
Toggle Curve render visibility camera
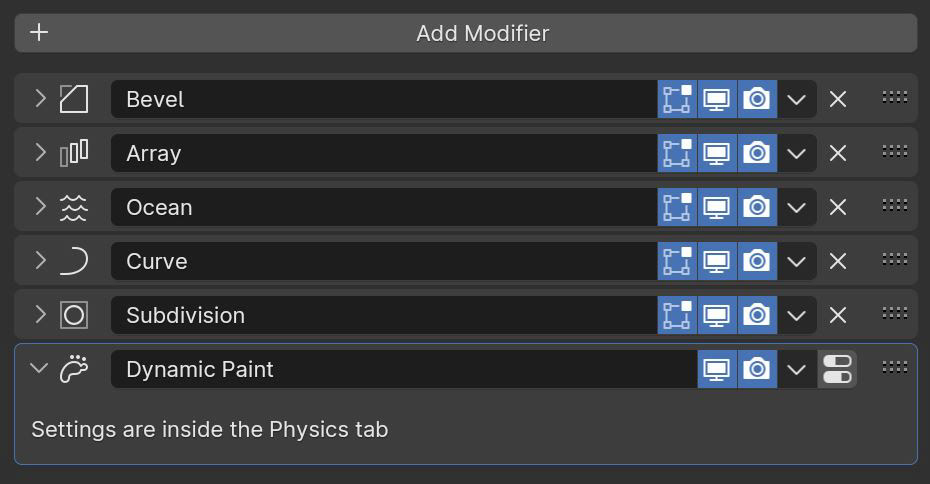coord(757,261)
